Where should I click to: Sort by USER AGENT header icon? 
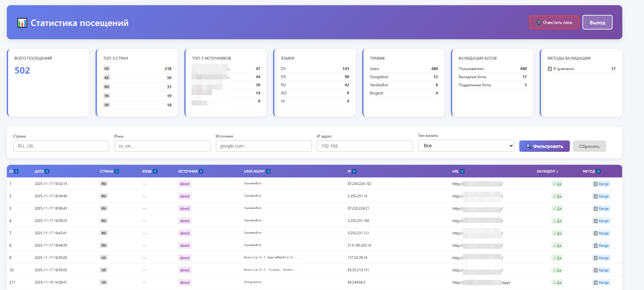click(268, 171)
